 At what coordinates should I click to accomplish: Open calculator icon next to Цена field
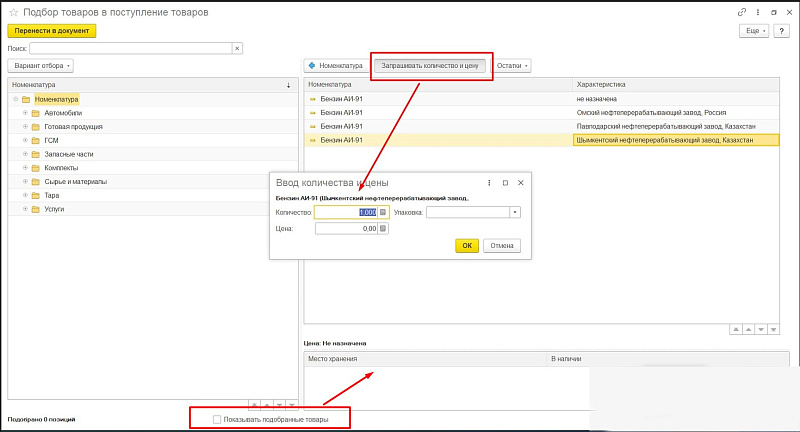pyautogui.click(x=382, y=228)
